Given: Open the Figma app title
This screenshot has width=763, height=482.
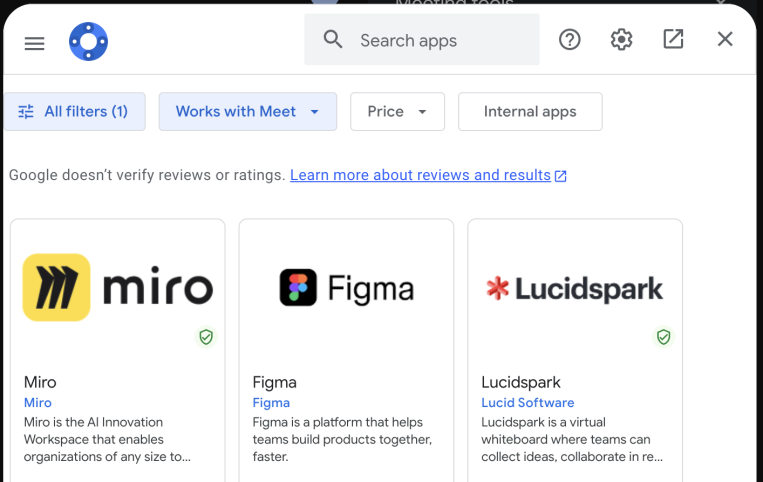Looking at the screenshot, I should click(274, 383).
